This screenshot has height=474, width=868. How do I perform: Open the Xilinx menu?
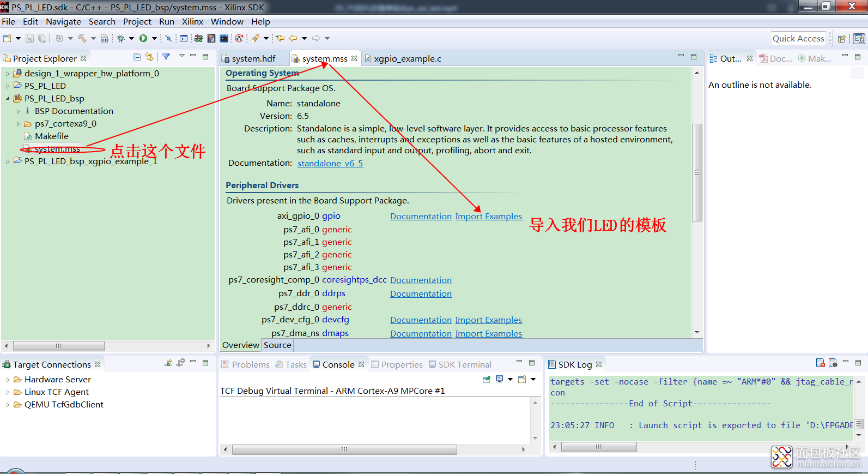coord(192,22)
